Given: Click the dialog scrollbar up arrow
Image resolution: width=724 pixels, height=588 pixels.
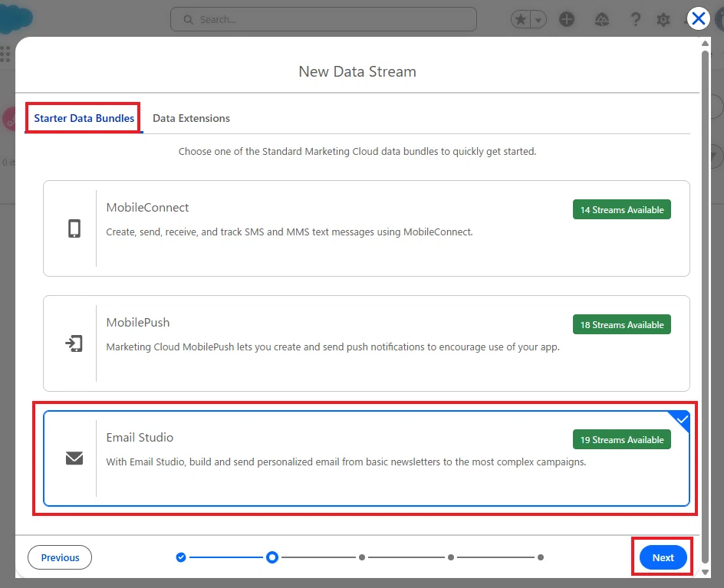Looking at the screenshot, I should (x=705, y=44).
